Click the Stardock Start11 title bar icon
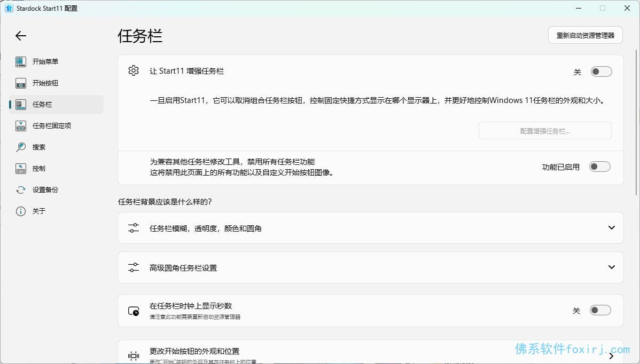The image size is (640, 364). coord(9,8)
